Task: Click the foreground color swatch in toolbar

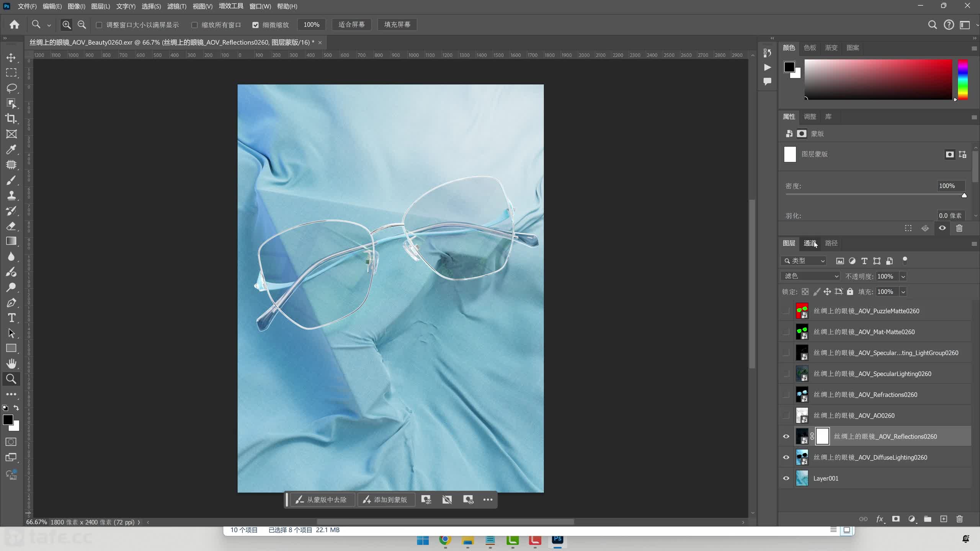Action: 8,420
